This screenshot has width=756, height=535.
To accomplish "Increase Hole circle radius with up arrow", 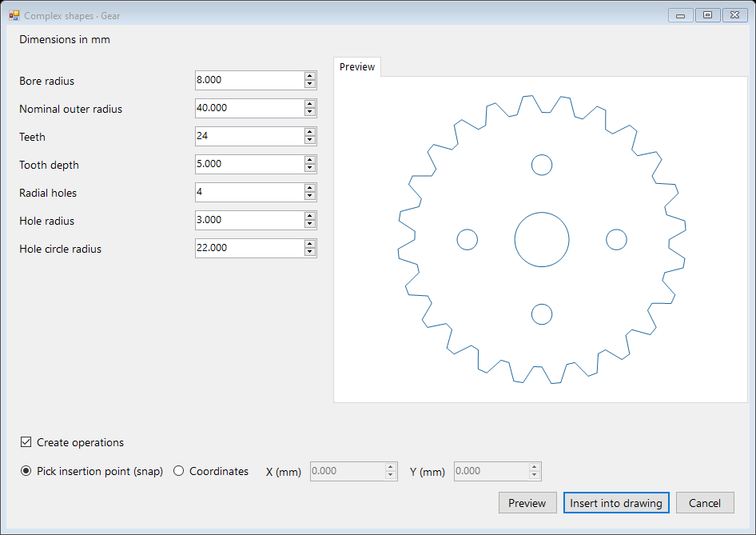I will pos(310,244).
